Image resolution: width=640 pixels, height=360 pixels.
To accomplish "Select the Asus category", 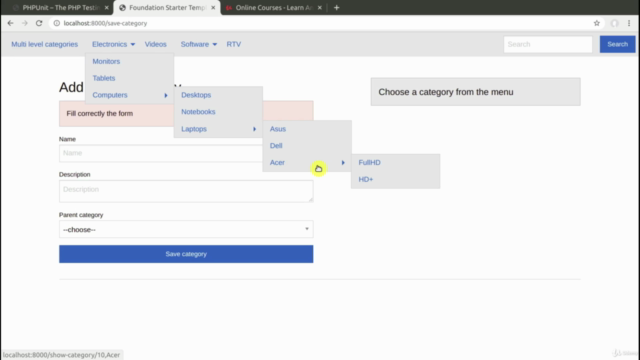I will (x=278, y=129).
